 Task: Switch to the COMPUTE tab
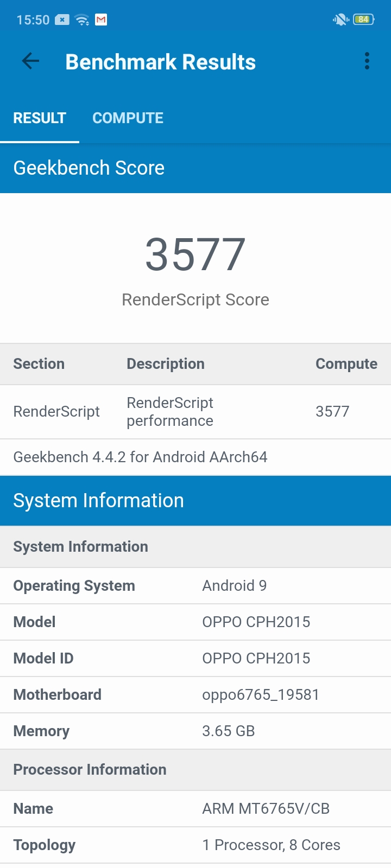[128, 118]
